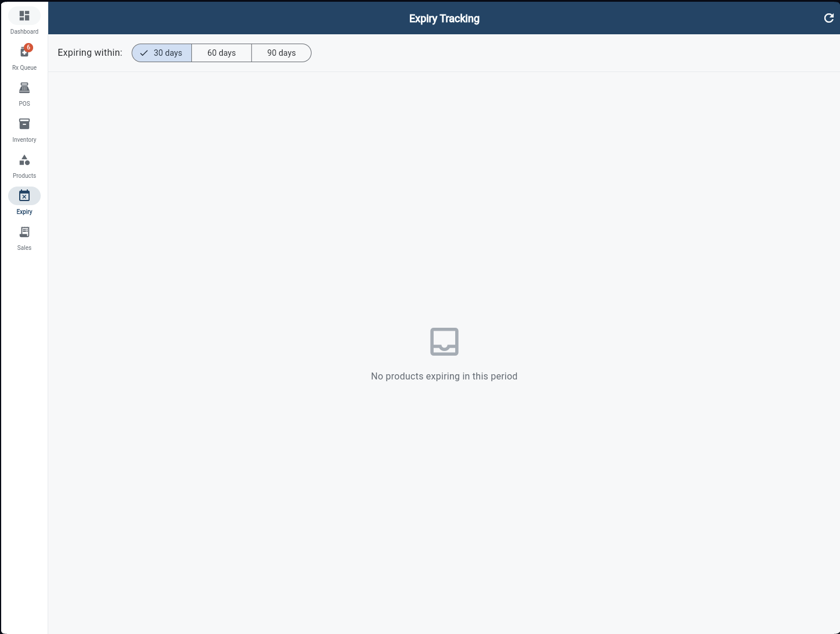Image resolution: width=840 pixels, height=634 pixels.
Task: Click the Expiry Tracking header title
Action: (444, 18)
